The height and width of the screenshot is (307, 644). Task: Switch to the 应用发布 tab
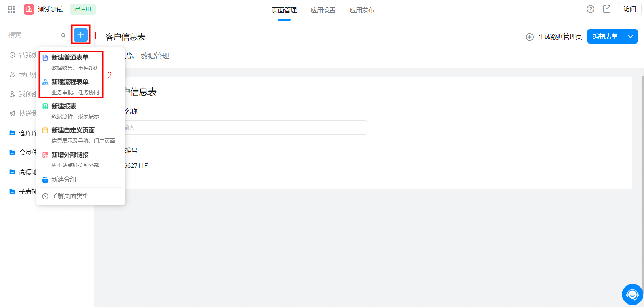coord(362,10)
